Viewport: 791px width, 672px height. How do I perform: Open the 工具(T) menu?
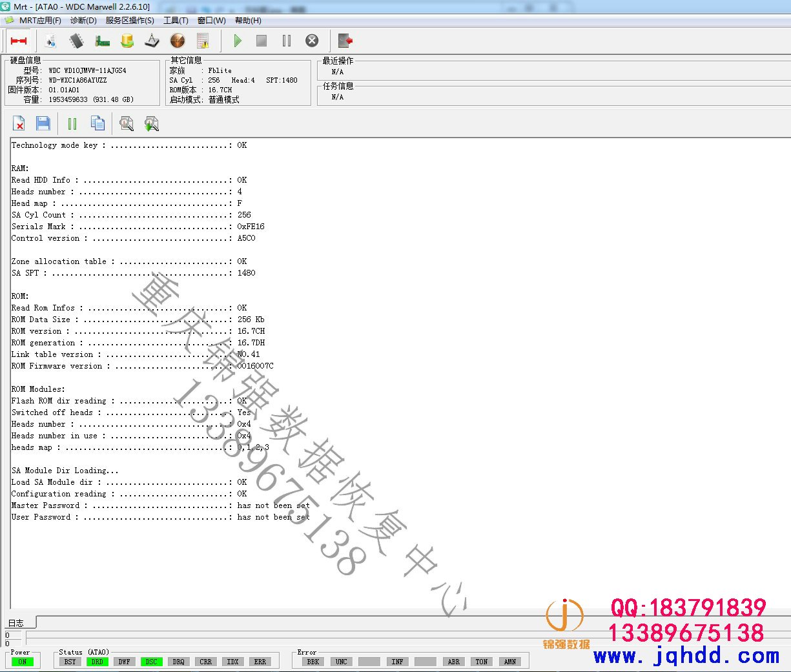(176, 21)
